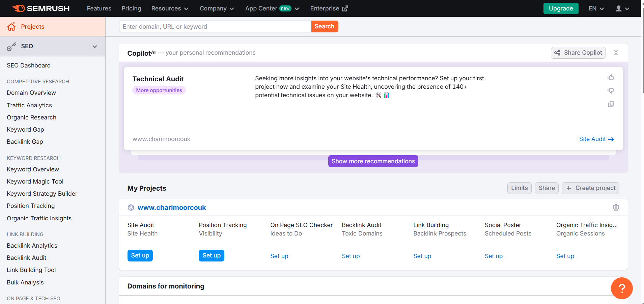Image resolution: width=644 pixels, height=304 pixels.
Task: Open the Resources menu
Action: (x=169, y=8)
